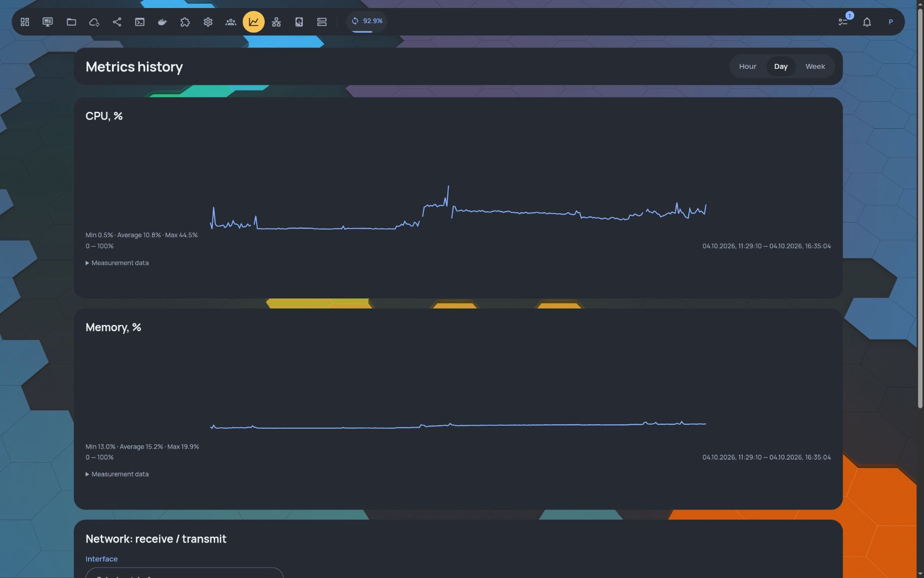Screen dimensions: 924x578
Task: Switch metrics range to Hour
Action: pos(748,66)
